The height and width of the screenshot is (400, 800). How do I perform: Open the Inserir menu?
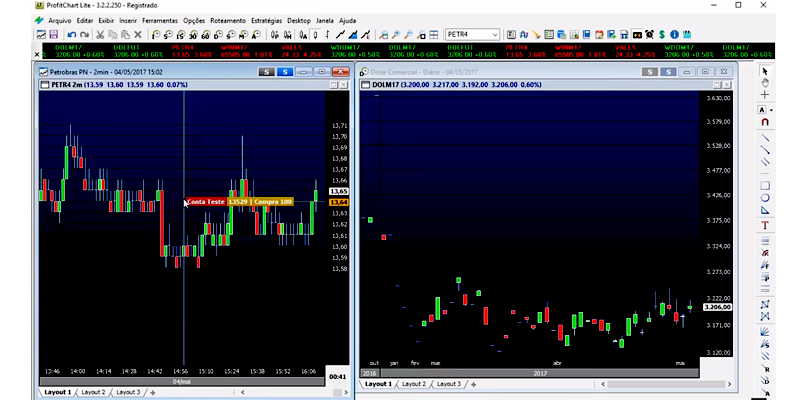pos(128,21)
